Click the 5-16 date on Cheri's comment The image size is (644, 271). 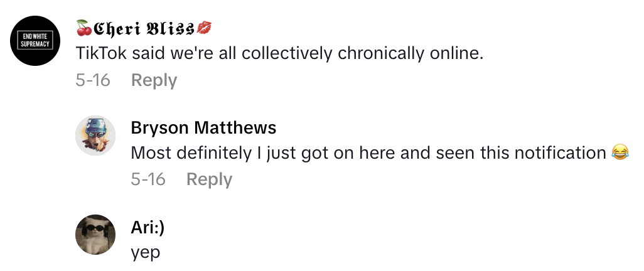click(x=93, y=80)
